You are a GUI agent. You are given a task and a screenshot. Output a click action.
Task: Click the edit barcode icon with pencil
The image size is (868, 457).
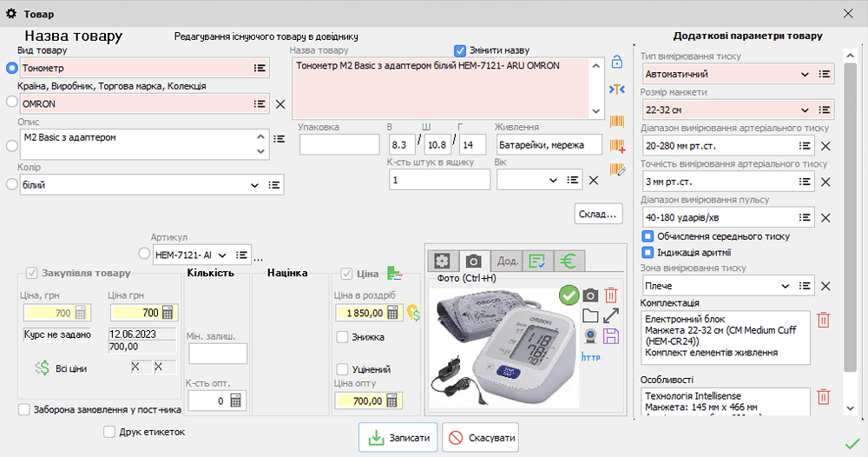tap(617, 169)
